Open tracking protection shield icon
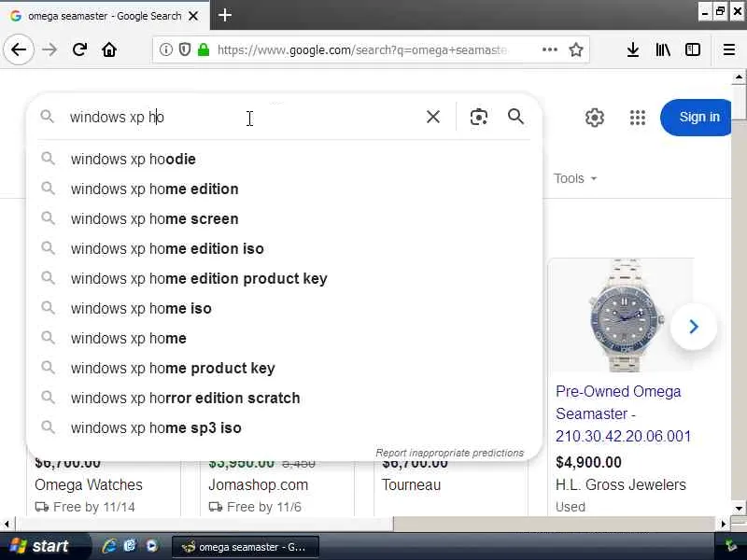Image resolution: width=747 pixels, height=560 pixels. pos(185,49)
